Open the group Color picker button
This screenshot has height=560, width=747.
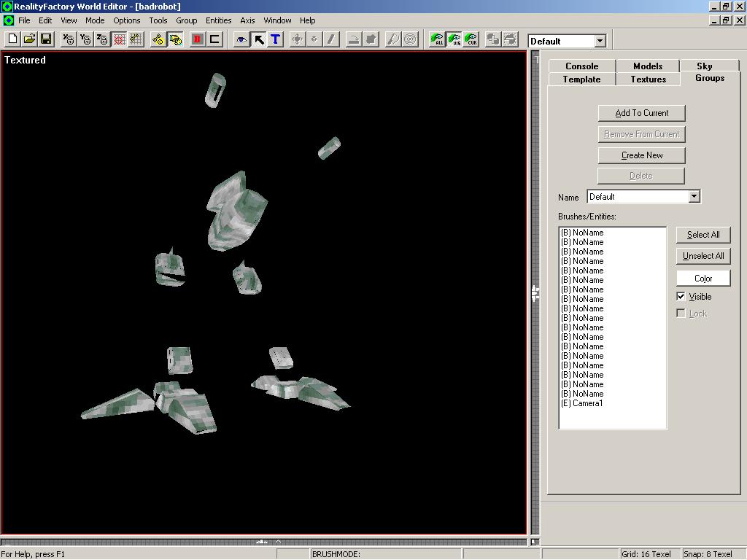click(703, 278)
